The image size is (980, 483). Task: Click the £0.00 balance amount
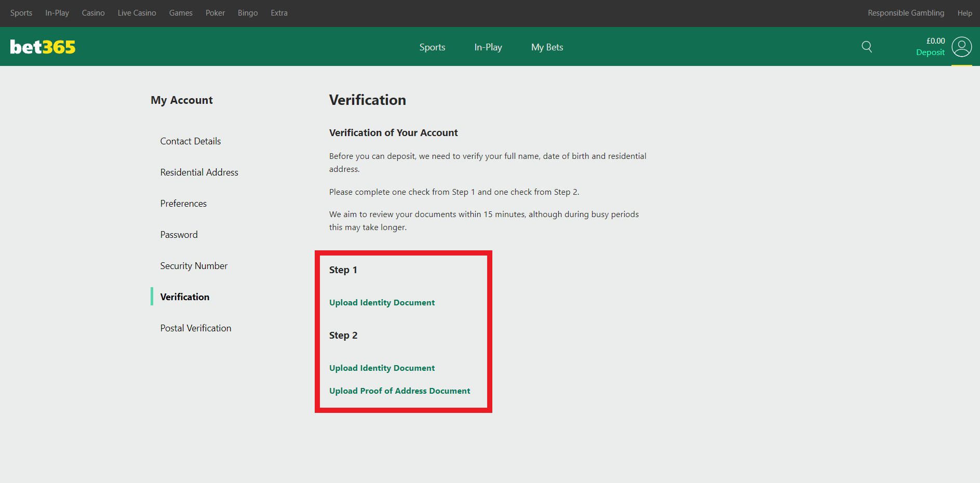coord(936,41)
